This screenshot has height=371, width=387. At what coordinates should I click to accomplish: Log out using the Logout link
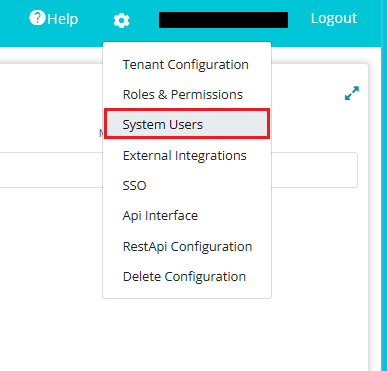coord(334,18)
